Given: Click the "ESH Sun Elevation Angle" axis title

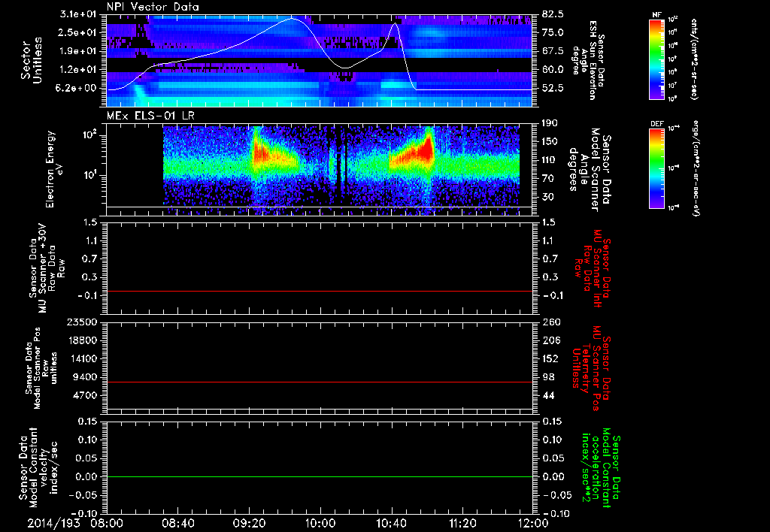Looking at the screenshot, I should [x=588, y=60].
